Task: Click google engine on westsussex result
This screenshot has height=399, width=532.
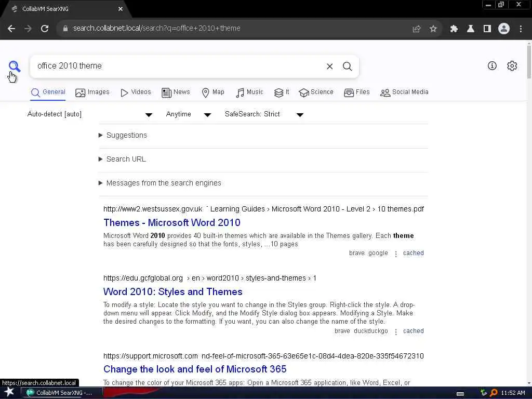Action: 378,253
